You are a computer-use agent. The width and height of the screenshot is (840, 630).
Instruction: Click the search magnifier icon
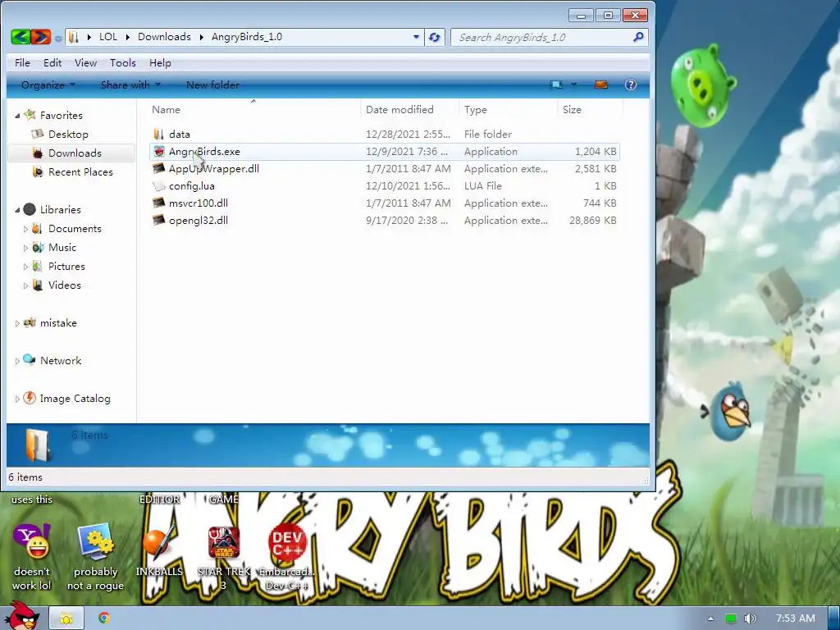(638, 37)
